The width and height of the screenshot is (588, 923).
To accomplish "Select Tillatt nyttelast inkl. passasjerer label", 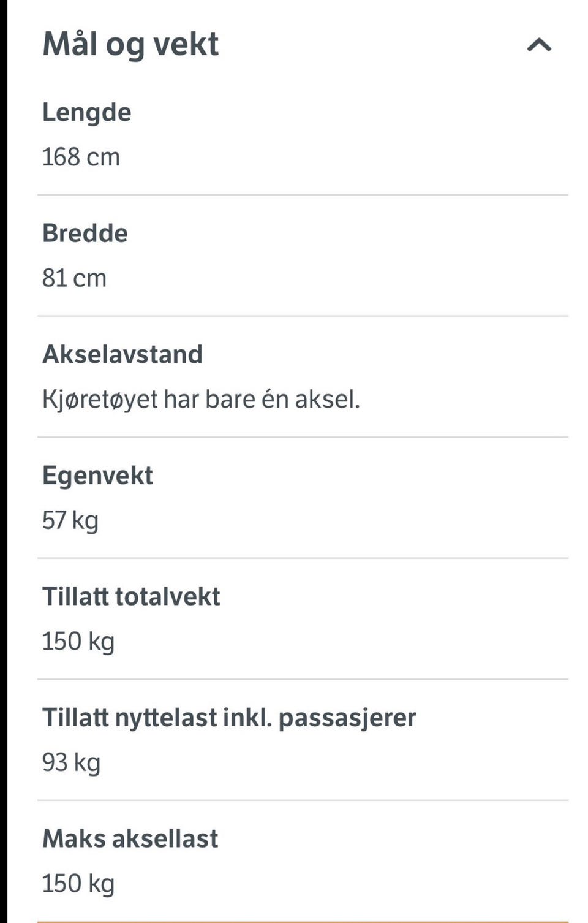I will point(229,718).
